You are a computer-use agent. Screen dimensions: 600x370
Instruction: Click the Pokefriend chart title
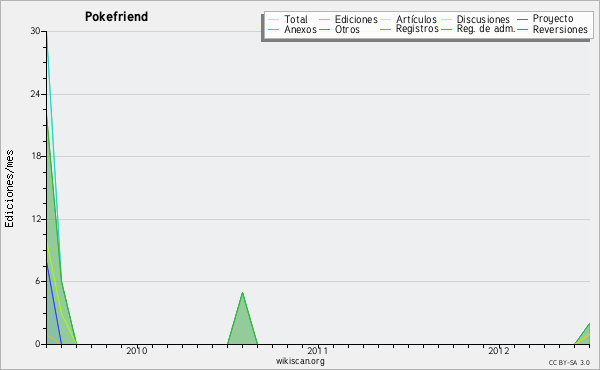click(x=116, y=17)
